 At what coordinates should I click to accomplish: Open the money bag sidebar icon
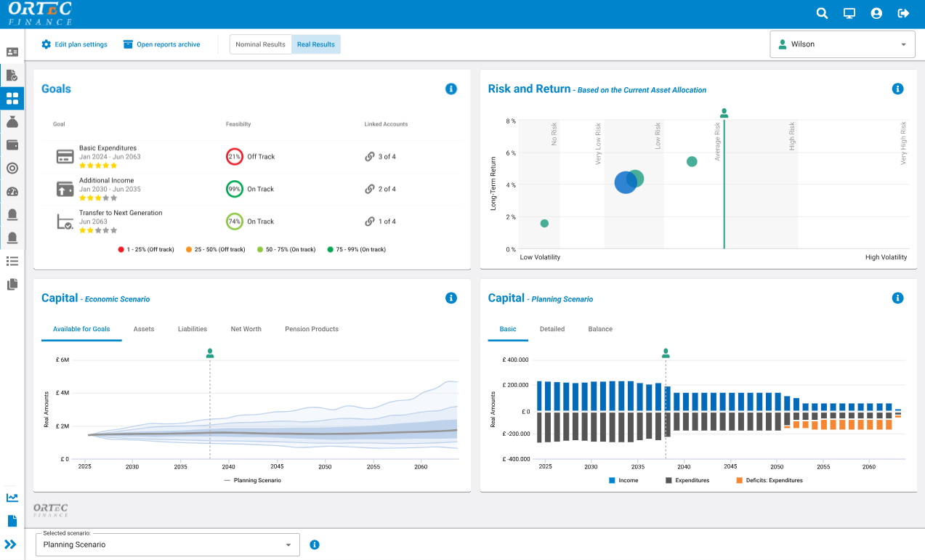[x=12, y=121]
